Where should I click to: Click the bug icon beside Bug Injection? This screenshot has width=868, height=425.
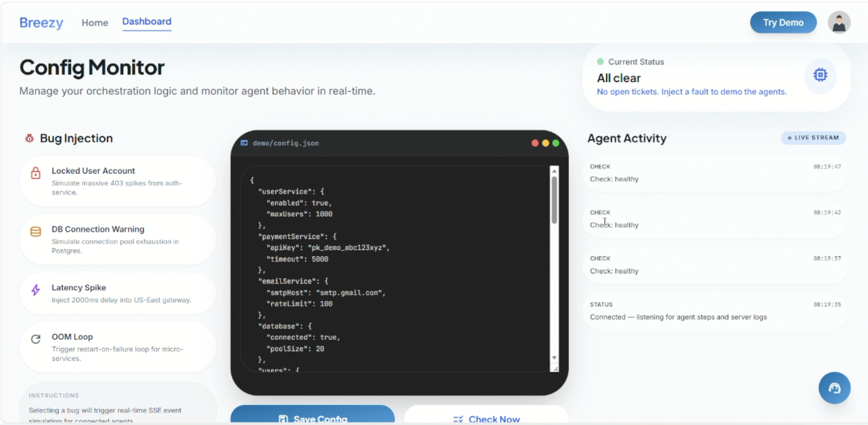pos(30,138)
